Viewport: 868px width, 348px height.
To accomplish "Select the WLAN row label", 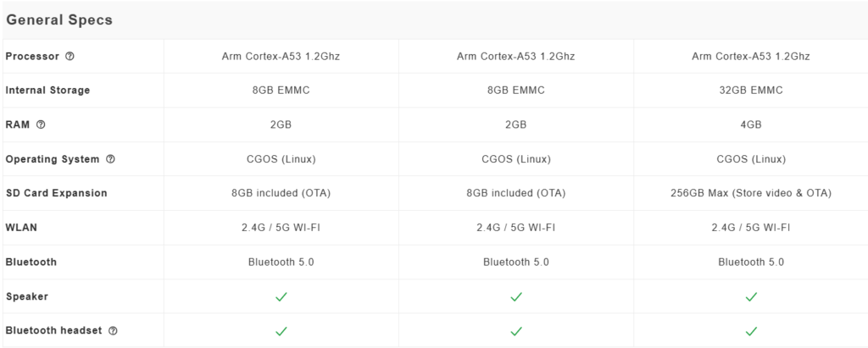I will coord(22,228).
